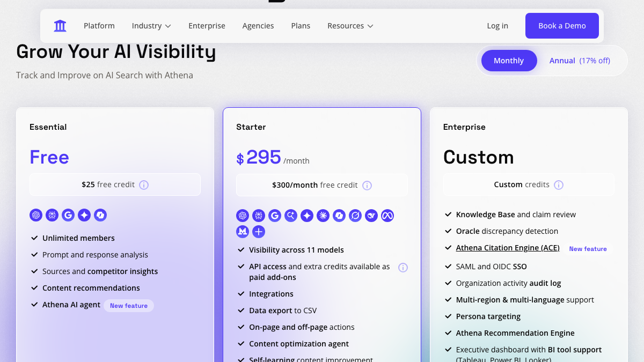This screenshot has width=644, height=362.
Task: Click 'Oracle discrepancy detection' text
Action: [507, 231]
